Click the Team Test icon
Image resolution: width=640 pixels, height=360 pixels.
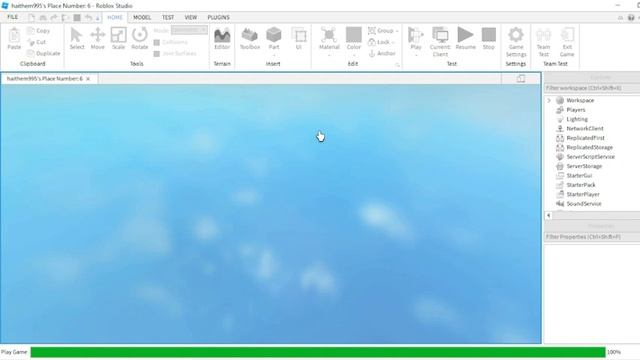[x=543, y=35]
